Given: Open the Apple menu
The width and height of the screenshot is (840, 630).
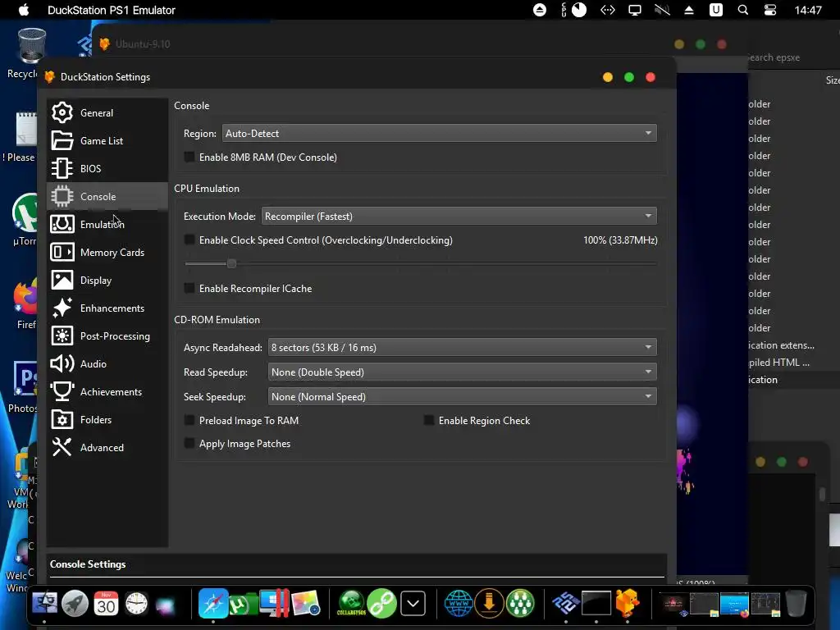Looking at the screenshot, I should point(24,10).
